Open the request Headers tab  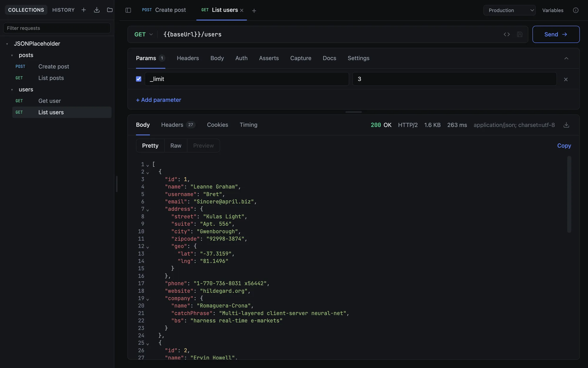[x=188, y=58]
